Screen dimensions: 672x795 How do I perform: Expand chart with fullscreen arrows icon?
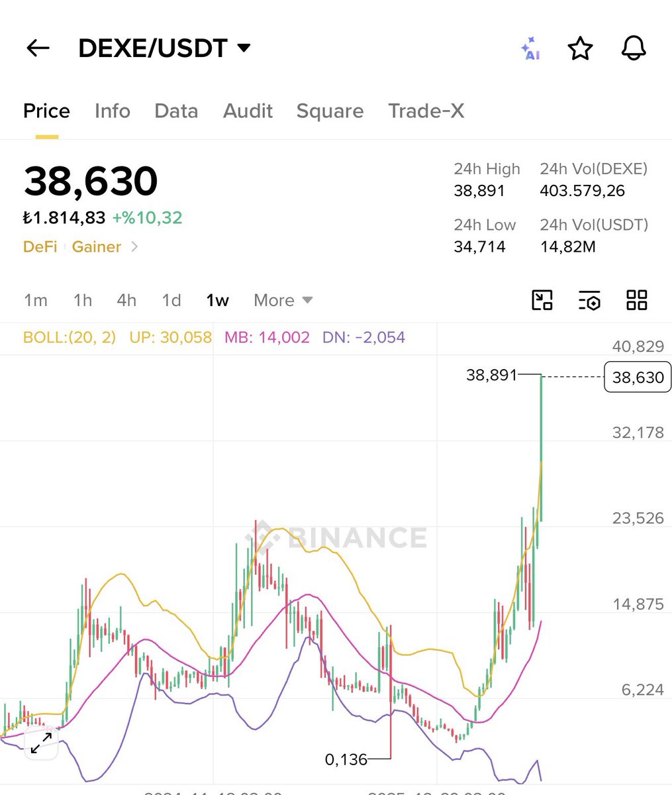[x=42, y=743]
